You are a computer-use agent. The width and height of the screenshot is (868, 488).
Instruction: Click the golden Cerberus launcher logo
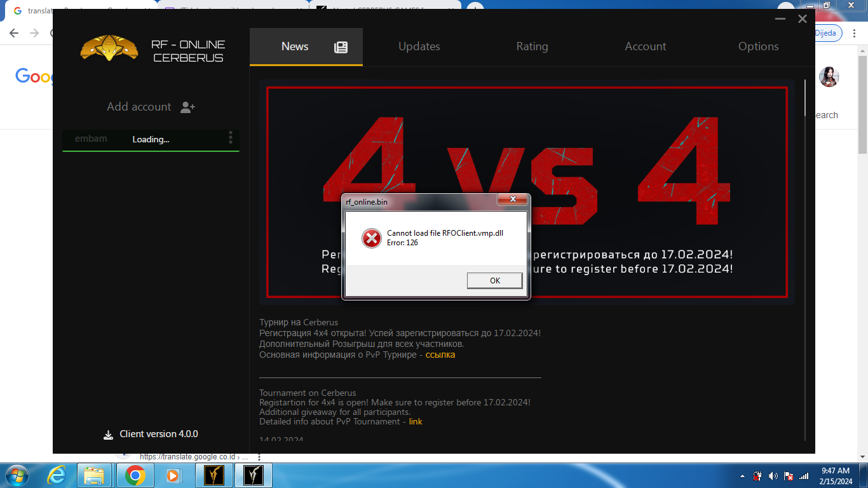(109, 48)
